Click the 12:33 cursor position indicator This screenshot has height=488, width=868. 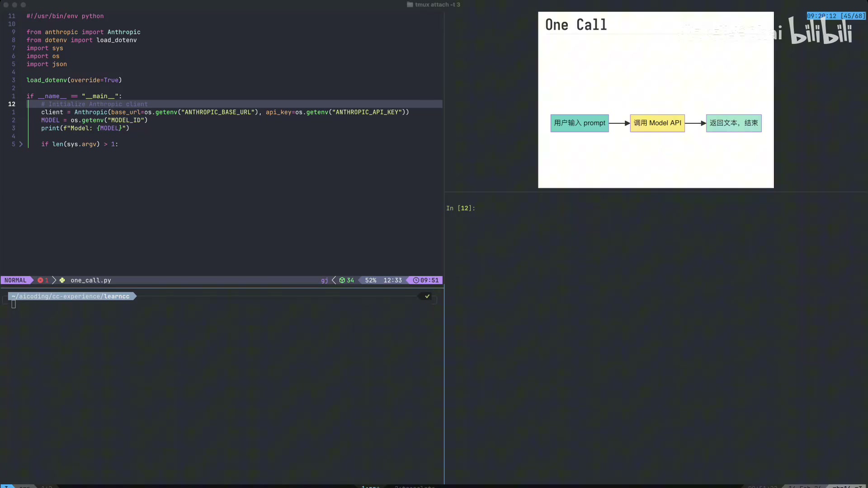[392, 280]
